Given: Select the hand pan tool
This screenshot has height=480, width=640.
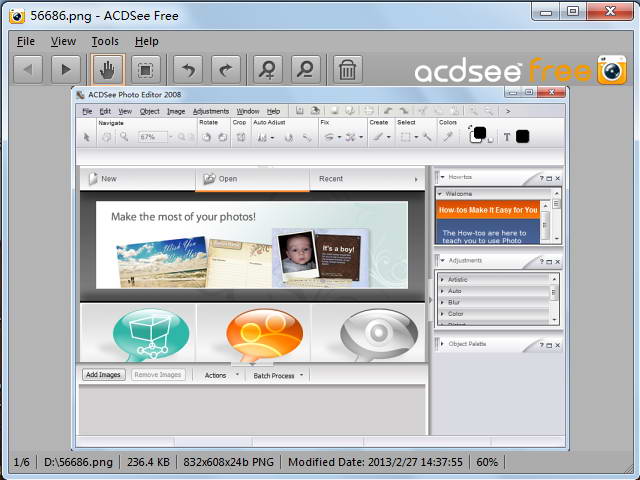Looking at the screenshot, I should [107, 69].
